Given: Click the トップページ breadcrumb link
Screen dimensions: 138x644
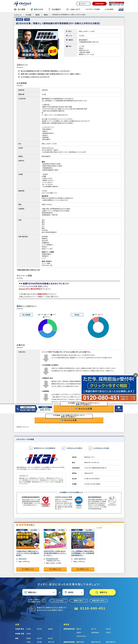Looking at the screenshot, I should pyautogui.click(x=18, y=15).
